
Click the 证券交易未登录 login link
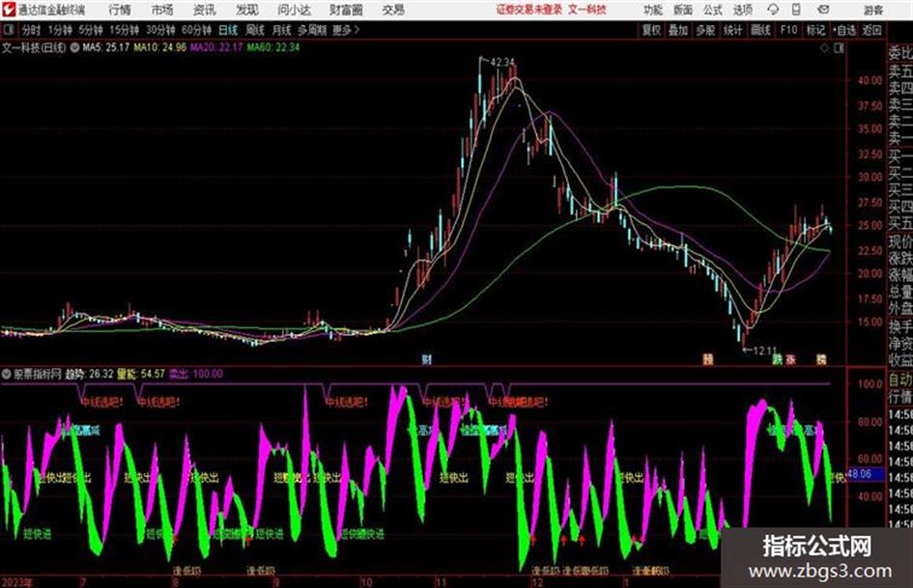point(529,10)
